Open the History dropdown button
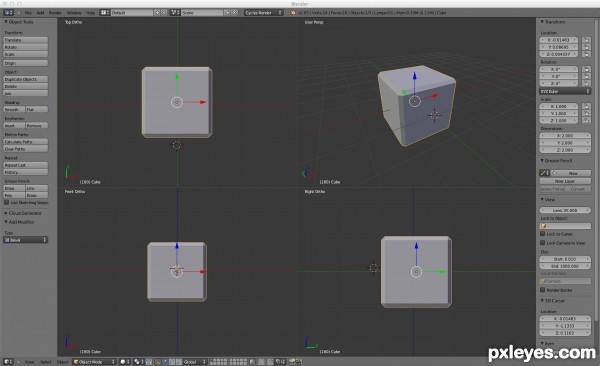 (26, 172)
